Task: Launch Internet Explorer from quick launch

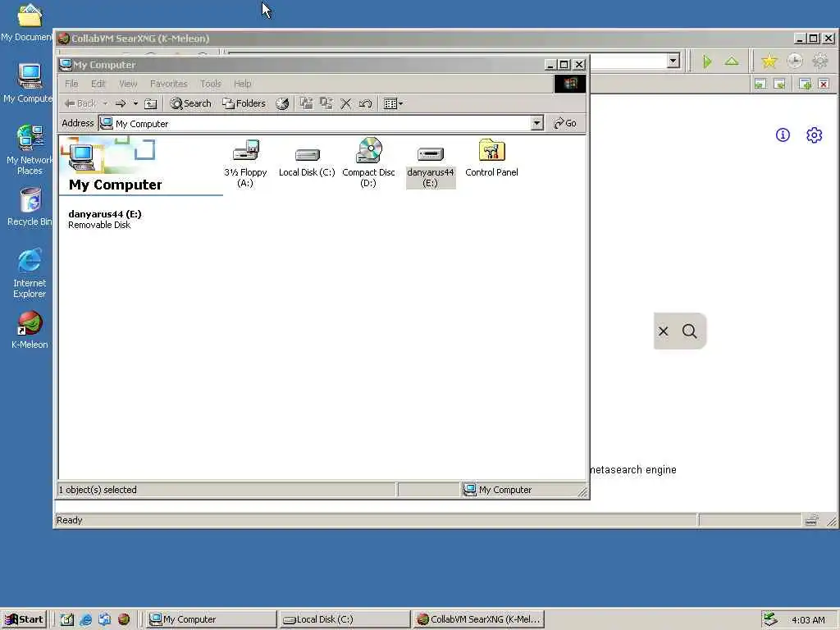Action: 85,619
